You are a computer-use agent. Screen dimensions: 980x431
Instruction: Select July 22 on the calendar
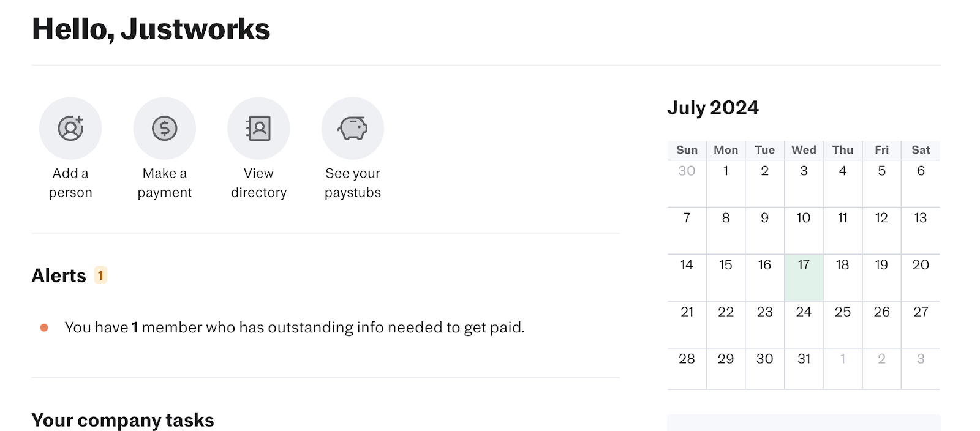click(726, 323)
